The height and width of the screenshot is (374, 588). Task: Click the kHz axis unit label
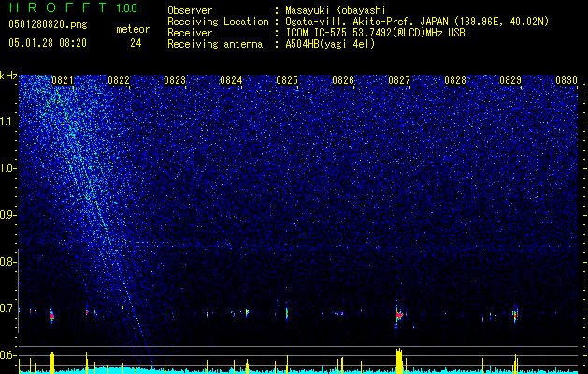pos(8,76)
